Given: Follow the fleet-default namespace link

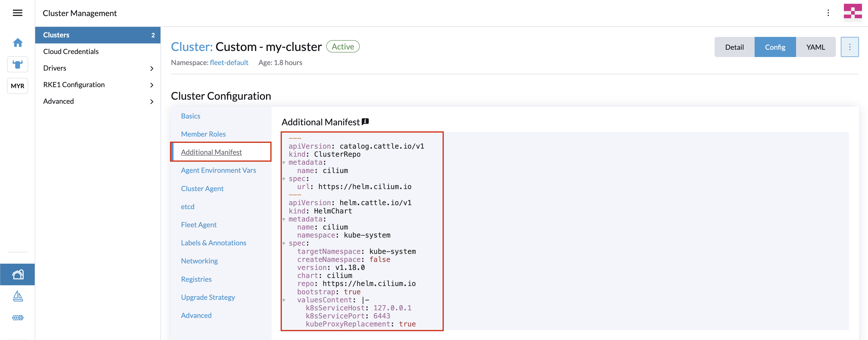Looking at the screenshot, I should (x=229, y=63).
